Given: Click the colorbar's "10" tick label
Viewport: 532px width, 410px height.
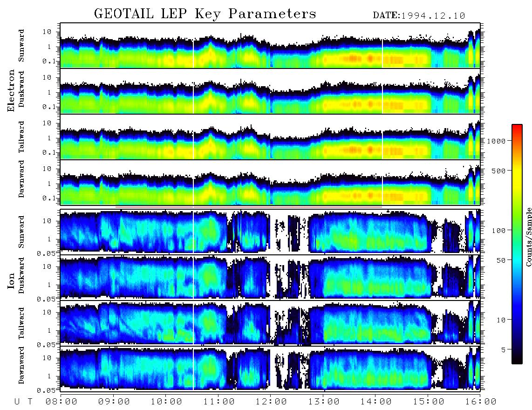Looking at the screenshot, I should (x=501, y=320).
